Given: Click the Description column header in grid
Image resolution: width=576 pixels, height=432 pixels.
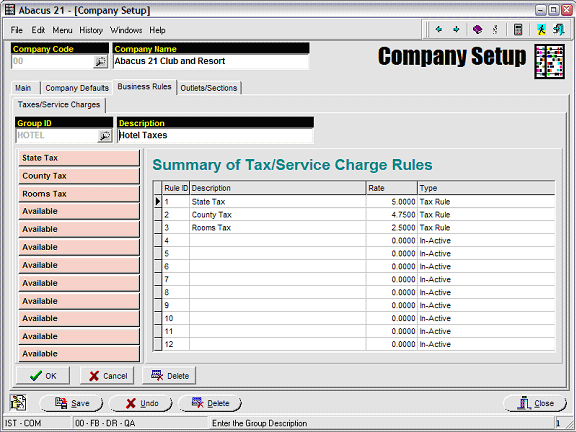Looking at the screenshot, I should coord(278,188).
